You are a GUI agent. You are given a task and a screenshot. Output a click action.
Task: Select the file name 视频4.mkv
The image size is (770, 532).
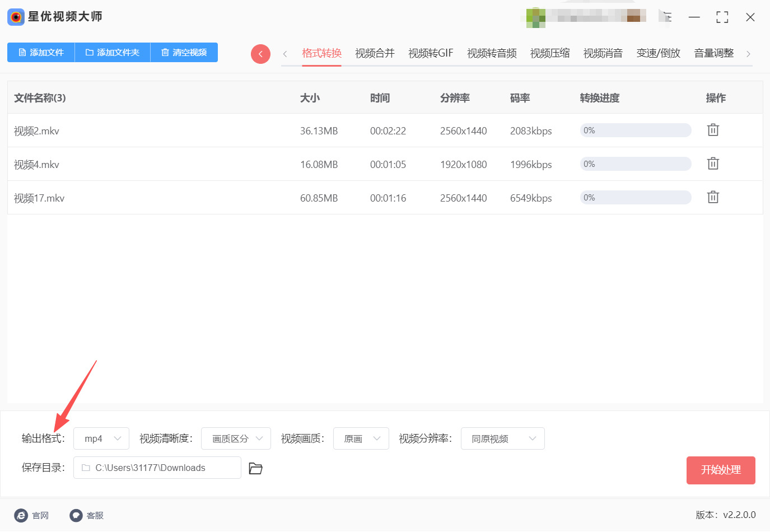36,165
